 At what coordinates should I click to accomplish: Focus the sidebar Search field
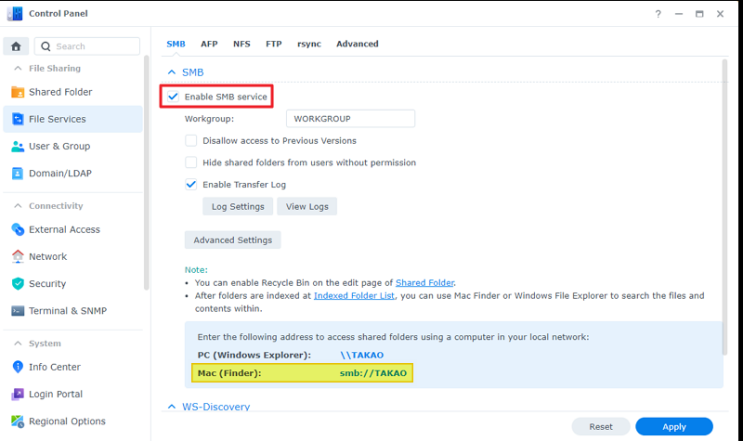87,46
